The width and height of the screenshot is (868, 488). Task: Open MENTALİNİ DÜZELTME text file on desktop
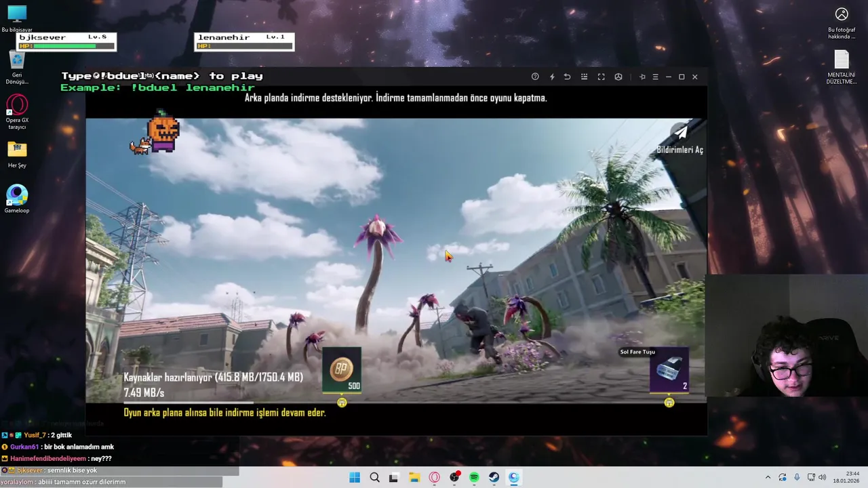(842, 68)
